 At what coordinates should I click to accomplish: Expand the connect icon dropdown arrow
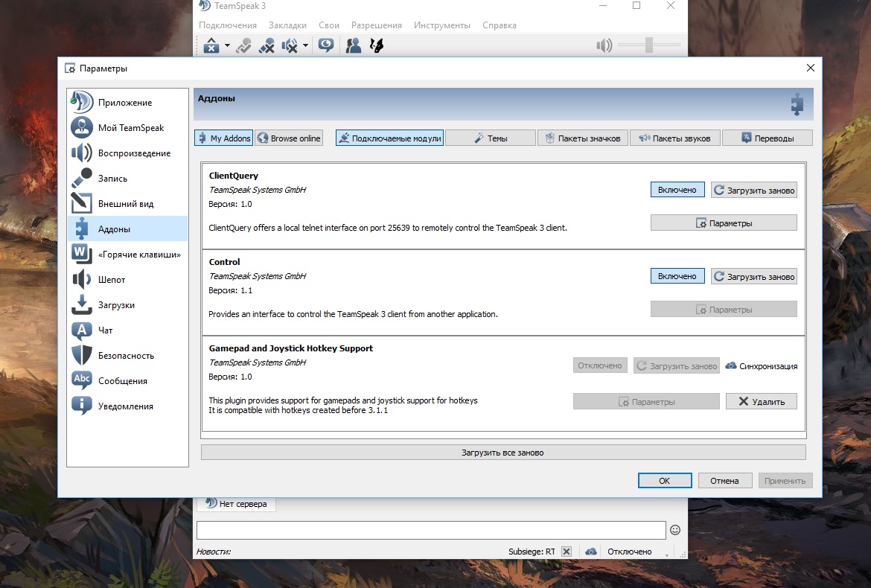coord(227,45)
